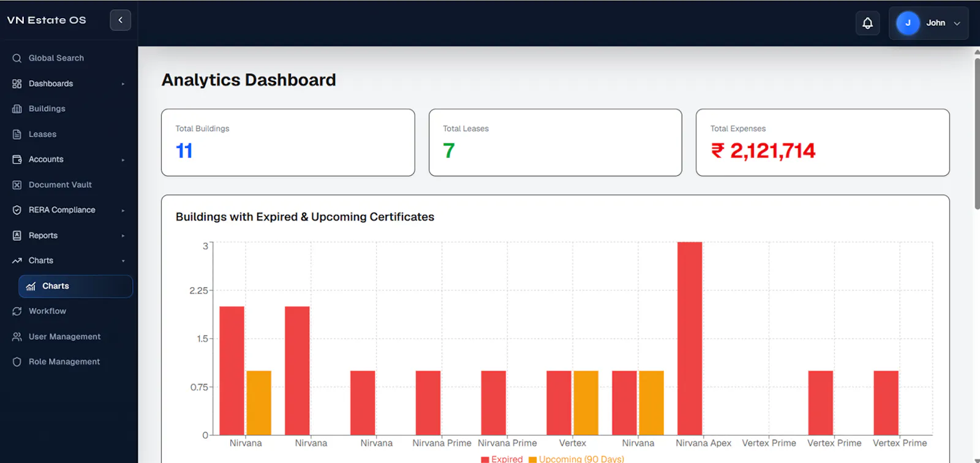Toggle the Expired legend entry

pyautogui.click(x=502, y=459)
